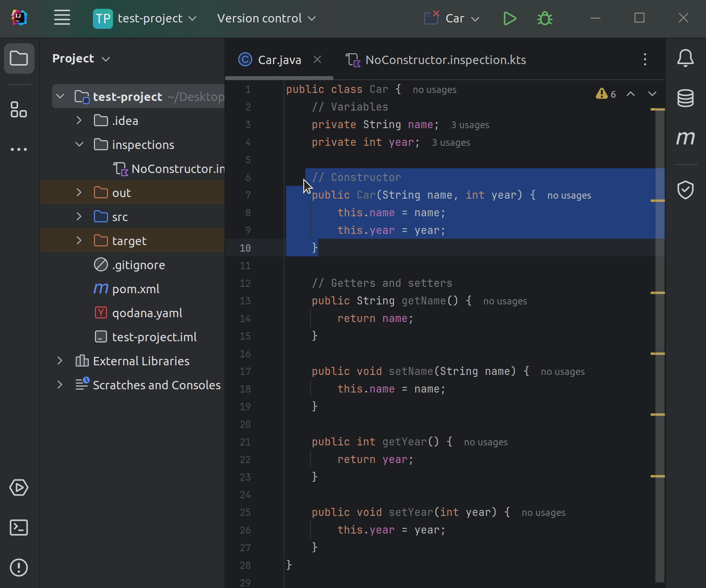Run the Car configuration with green play icon
Image resolution: width=706 pixels, height=588 pixels.
(510, 18)
